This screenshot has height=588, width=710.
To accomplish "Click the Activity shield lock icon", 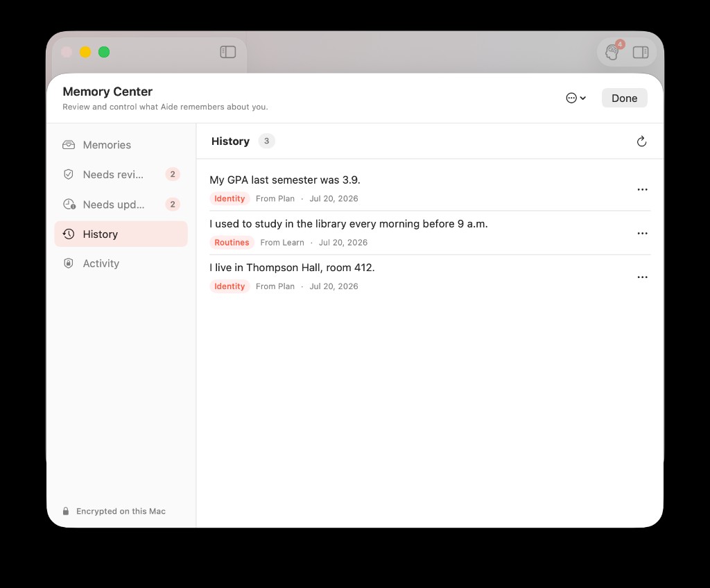I will pos(69,263).
